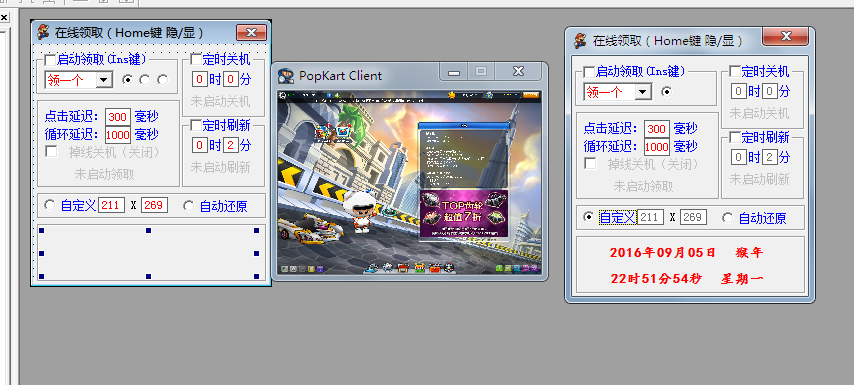Click the 点击延迟 300 field in right window
The image size is (854, 385).
(x=657, y=129)
